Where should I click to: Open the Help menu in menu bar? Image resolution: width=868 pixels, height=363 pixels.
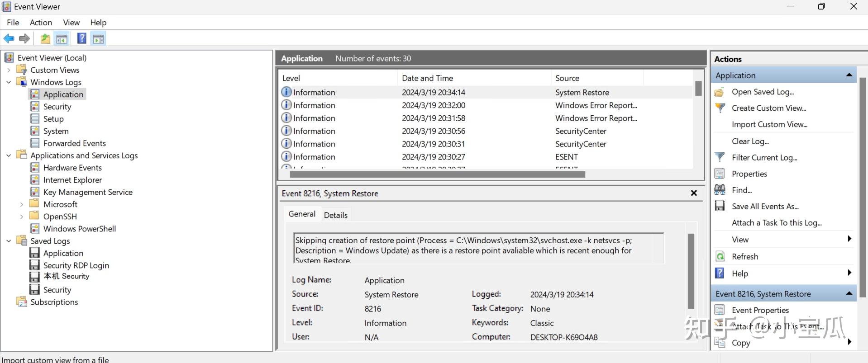(x=98, y=22)
